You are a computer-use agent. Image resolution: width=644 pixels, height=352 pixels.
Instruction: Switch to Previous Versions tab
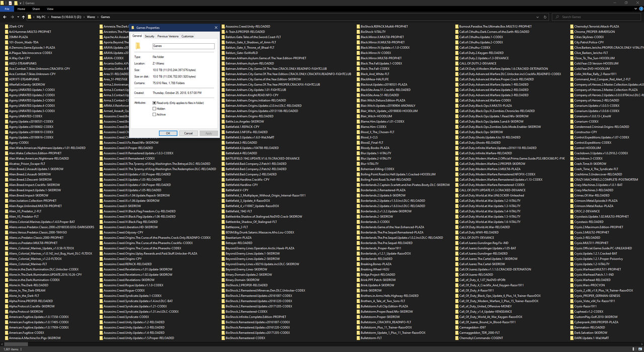168,36
